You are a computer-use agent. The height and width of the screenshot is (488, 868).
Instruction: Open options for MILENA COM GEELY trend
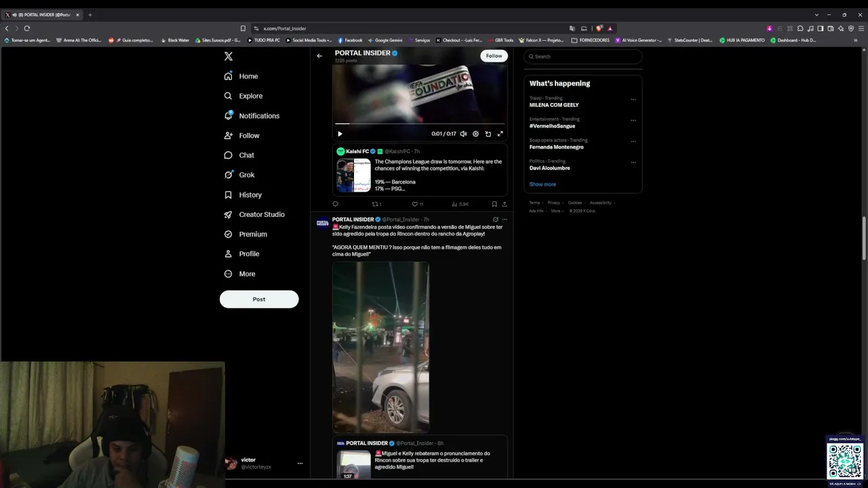pyautogui.click(x=633, y=100)
